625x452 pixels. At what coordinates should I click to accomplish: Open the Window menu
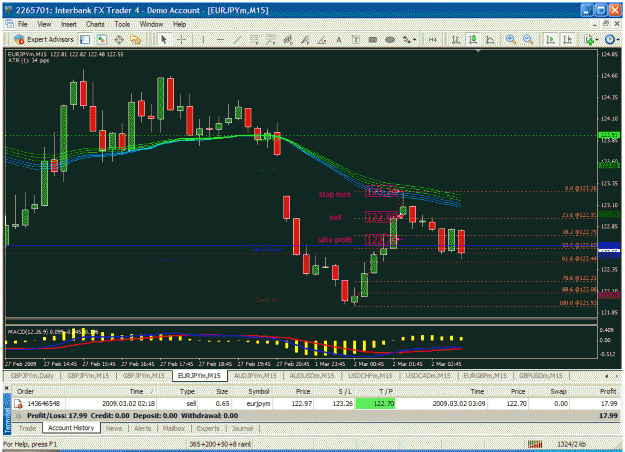tap(151, 24)
